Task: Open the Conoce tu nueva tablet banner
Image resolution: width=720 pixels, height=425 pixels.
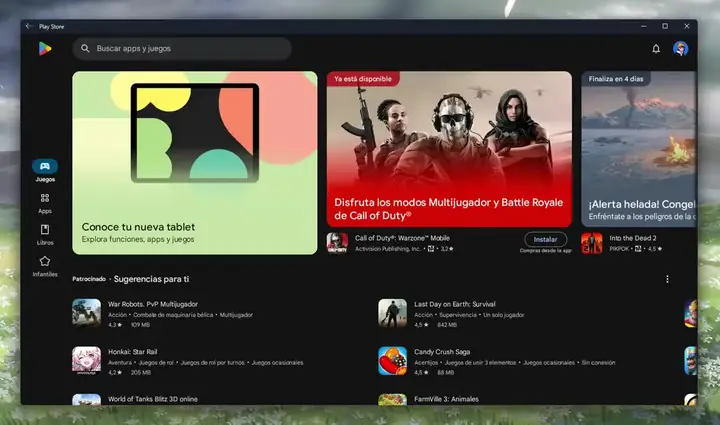Action: coord(195,162)
